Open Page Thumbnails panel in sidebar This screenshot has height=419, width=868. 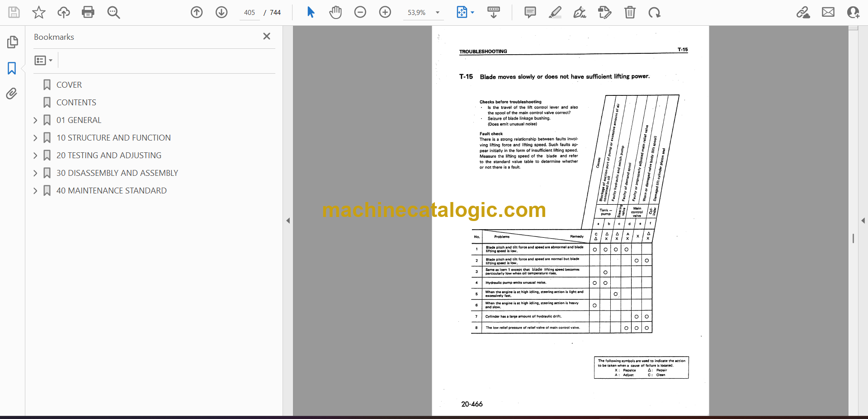click(12, 42)
